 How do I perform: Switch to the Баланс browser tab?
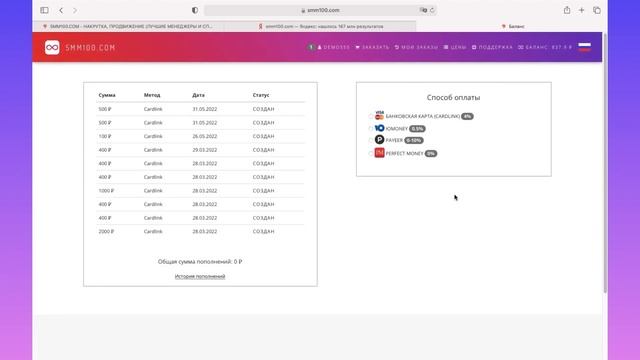tap(512, 26)
